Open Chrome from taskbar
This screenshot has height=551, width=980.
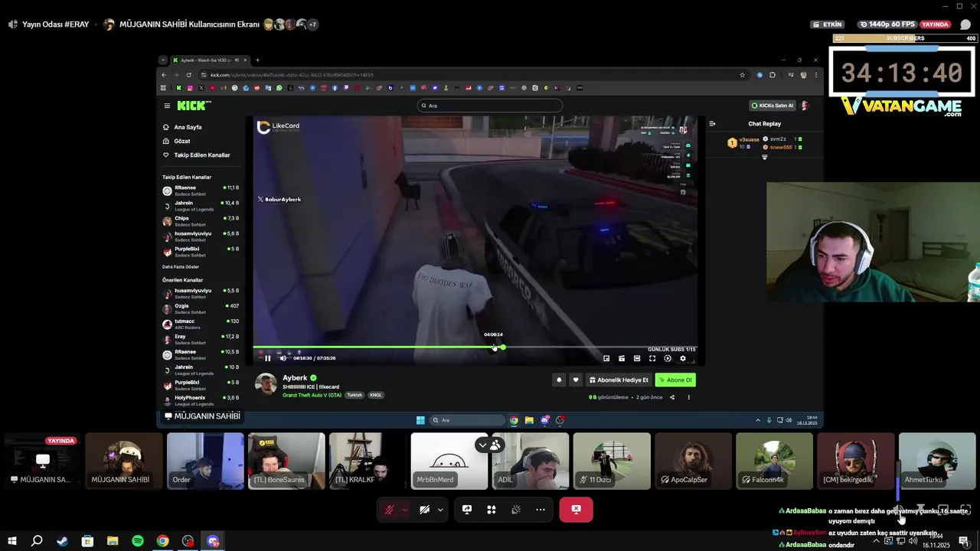(x=162, y=541)
